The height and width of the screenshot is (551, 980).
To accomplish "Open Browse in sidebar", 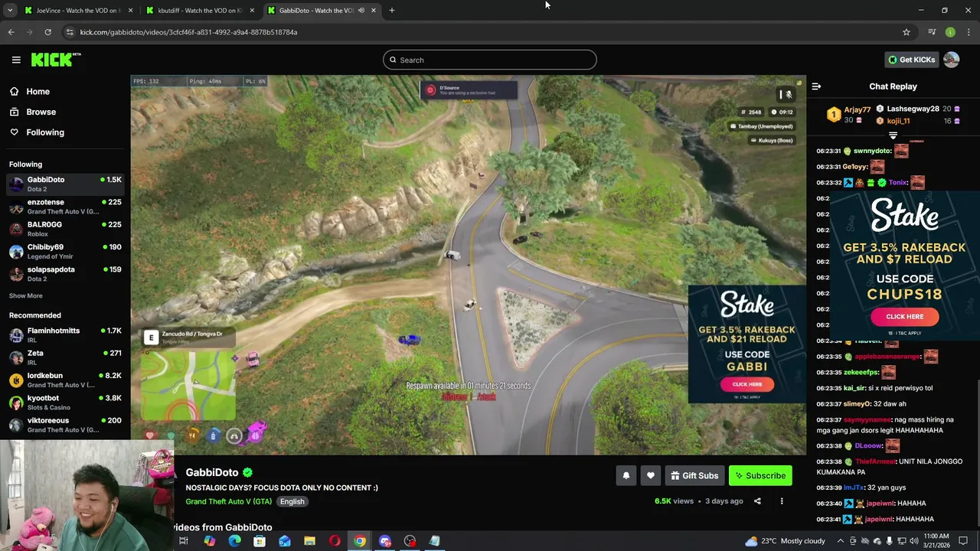I will click(x=41, y=112).
